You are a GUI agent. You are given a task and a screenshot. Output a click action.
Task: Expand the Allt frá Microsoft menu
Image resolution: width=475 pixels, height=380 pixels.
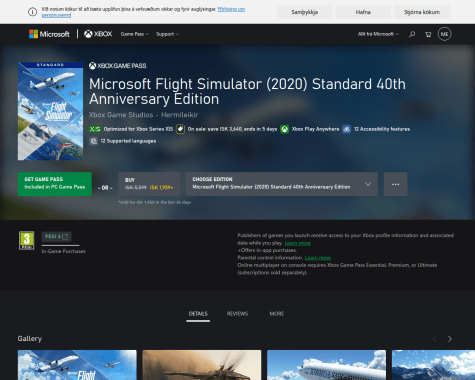(378, 34)
